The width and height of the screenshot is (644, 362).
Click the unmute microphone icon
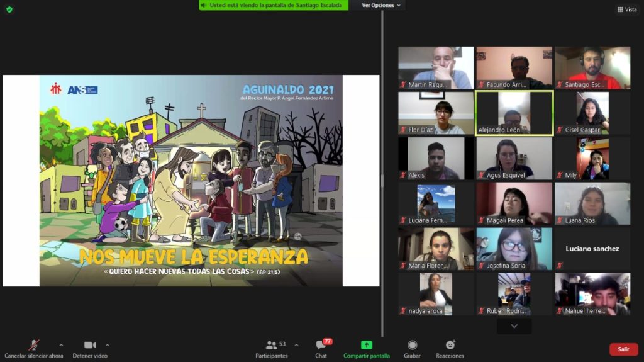[34, 345]
